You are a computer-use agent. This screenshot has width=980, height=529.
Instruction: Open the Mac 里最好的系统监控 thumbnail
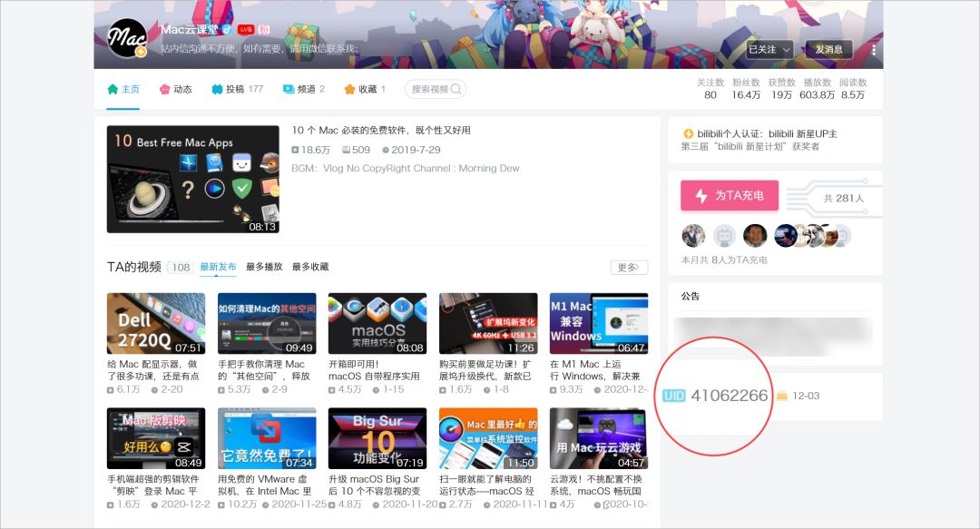(x=488, y=438)
